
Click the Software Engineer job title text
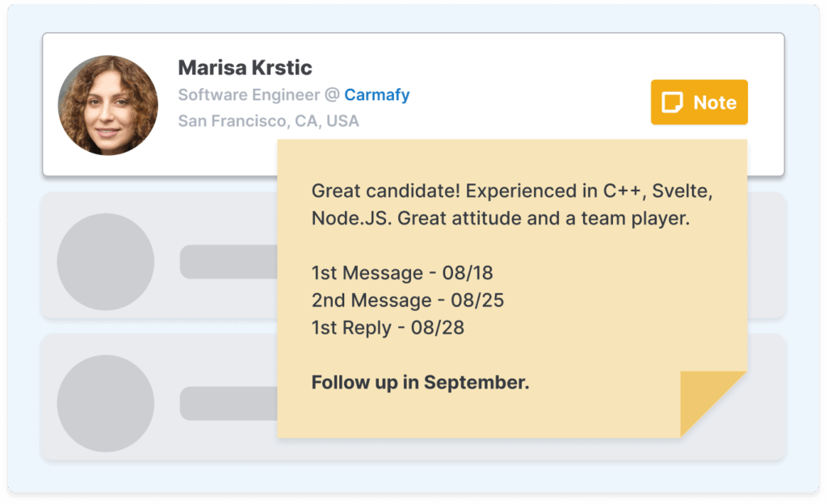coord(249,94)
